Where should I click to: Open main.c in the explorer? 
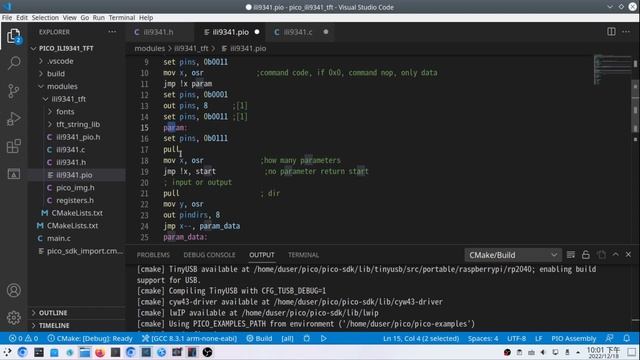click(58, 238)
